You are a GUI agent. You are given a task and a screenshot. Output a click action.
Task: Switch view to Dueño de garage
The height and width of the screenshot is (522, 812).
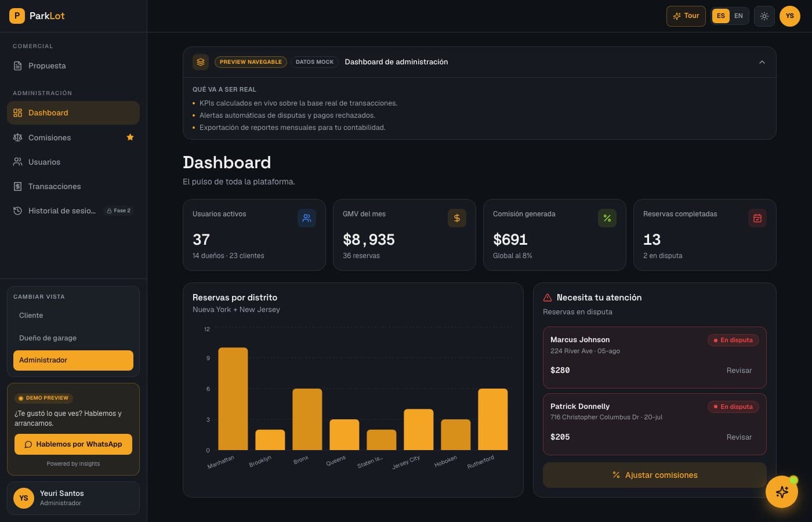click(73, 338)
